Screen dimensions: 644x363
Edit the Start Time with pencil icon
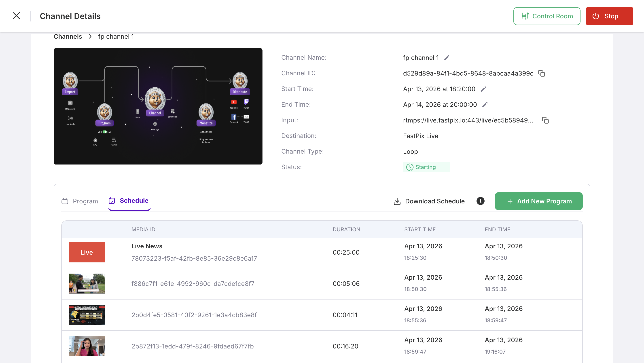483,89
